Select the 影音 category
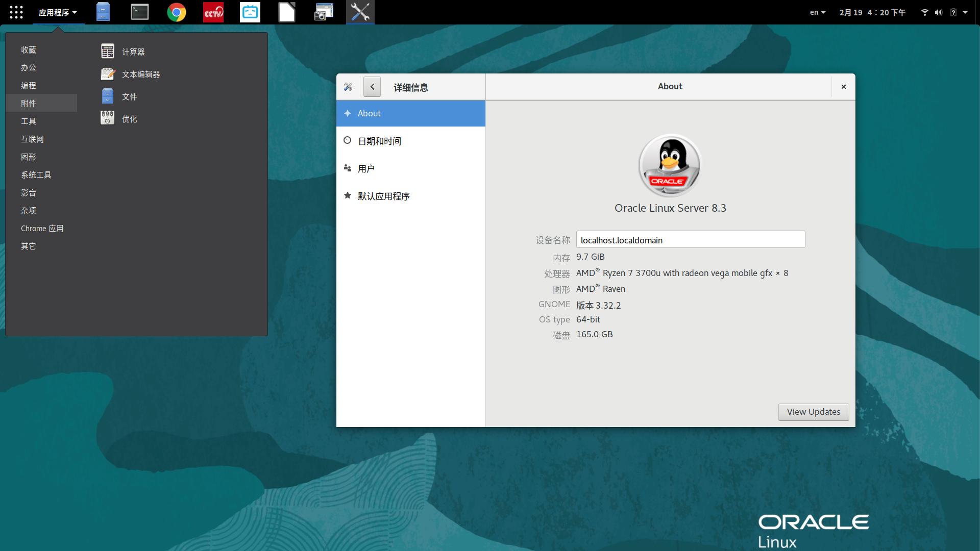Viewport: 980px width, 551px height. (x=42, y=192)
